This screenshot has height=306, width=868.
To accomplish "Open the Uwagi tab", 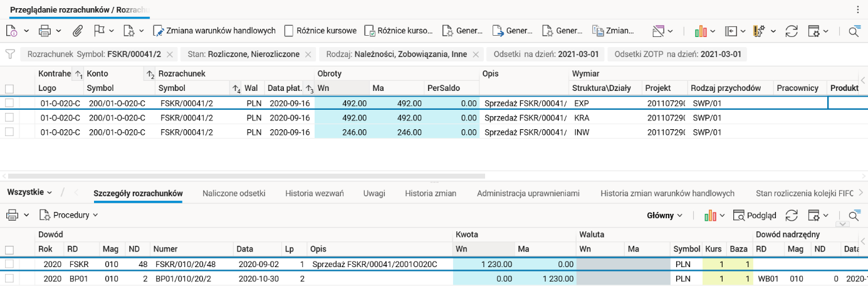I will [374, 193].
